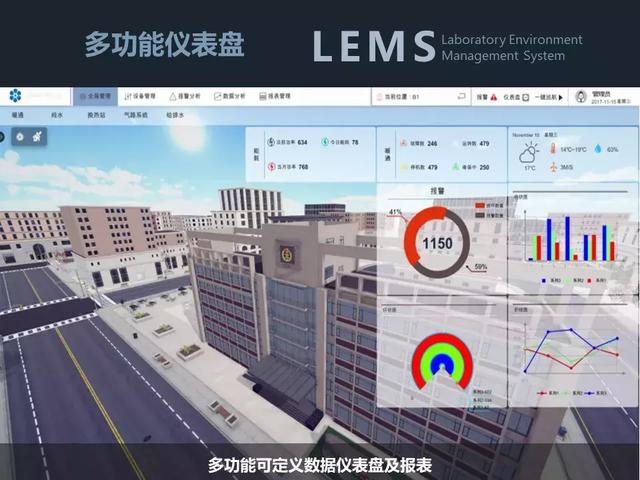This screenshot has width=640, height=480.
Task: Select the 换热站 subsystem link
Action: [x=95, y=115]
